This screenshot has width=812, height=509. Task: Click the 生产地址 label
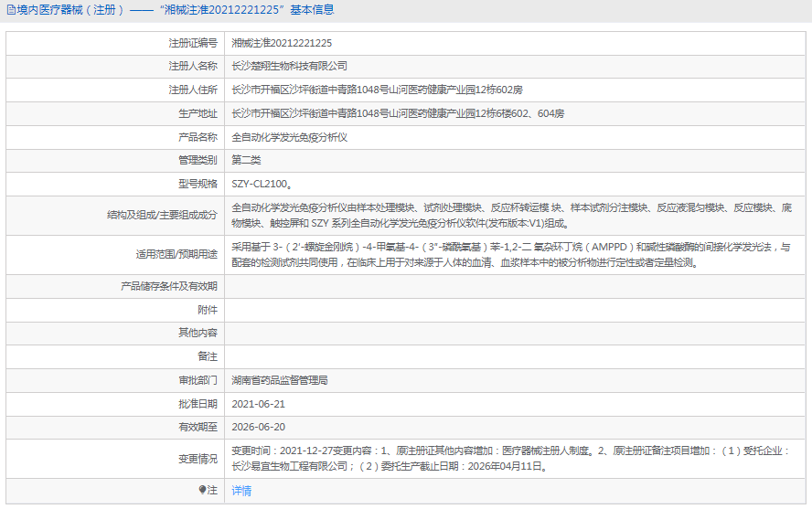click(x=198, y=113)
